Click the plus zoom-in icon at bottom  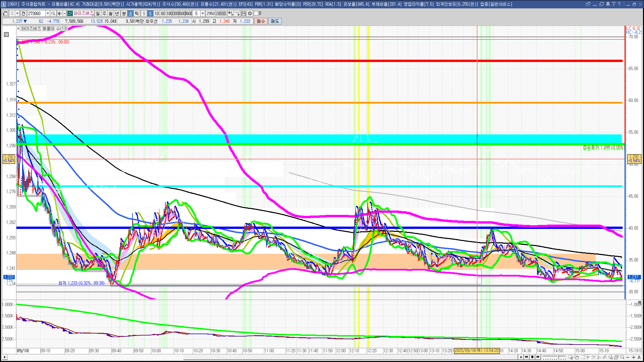(x=633, y=357)
